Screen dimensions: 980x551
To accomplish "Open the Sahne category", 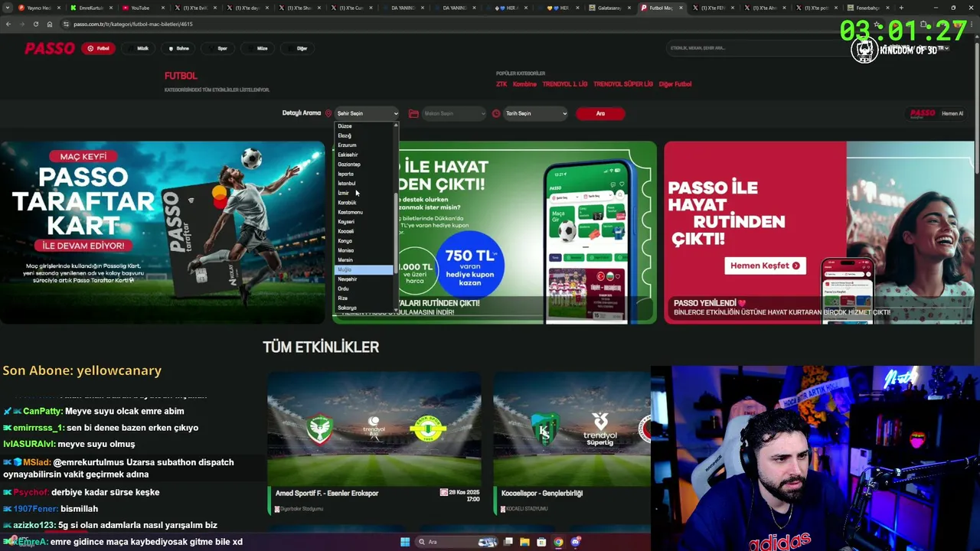I will pyautogui.click(x=178, y=48).
